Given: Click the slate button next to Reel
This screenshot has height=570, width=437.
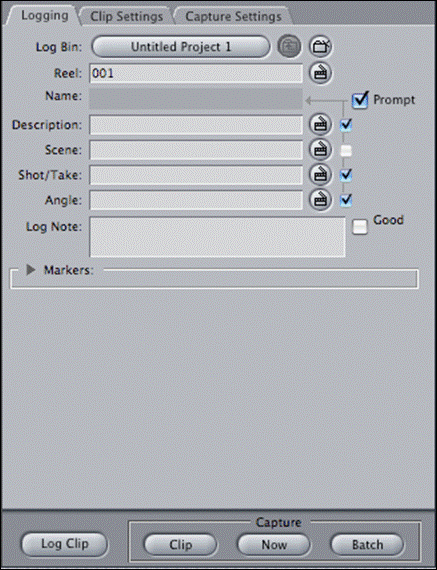Looking at the screenshot, I should pyautogui.click(x=321, y=73).
